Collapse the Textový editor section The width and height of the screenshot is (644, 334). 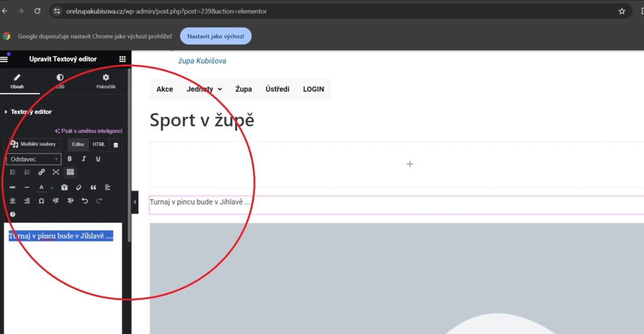click(28, 112)
